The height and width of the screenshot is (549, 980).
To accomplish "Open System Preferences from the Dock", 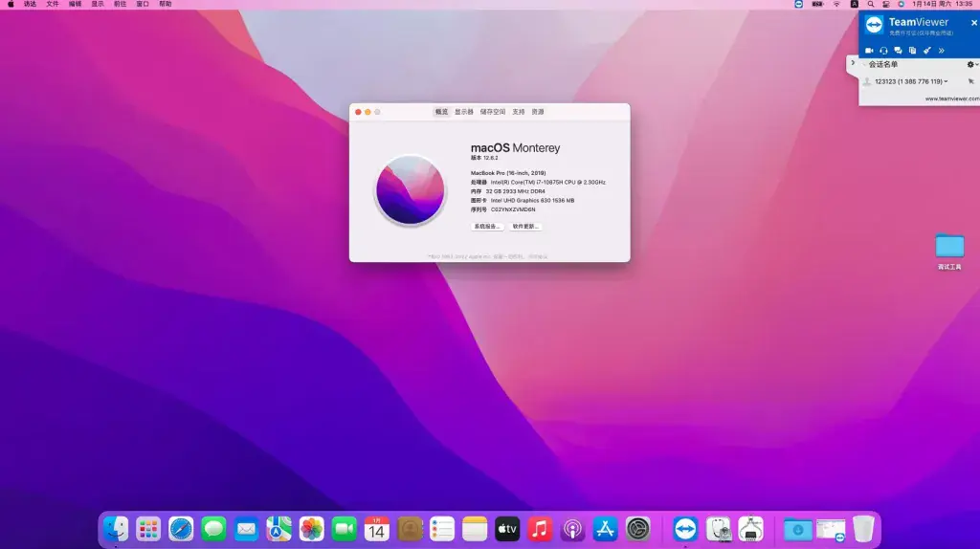I will point(637,529).
